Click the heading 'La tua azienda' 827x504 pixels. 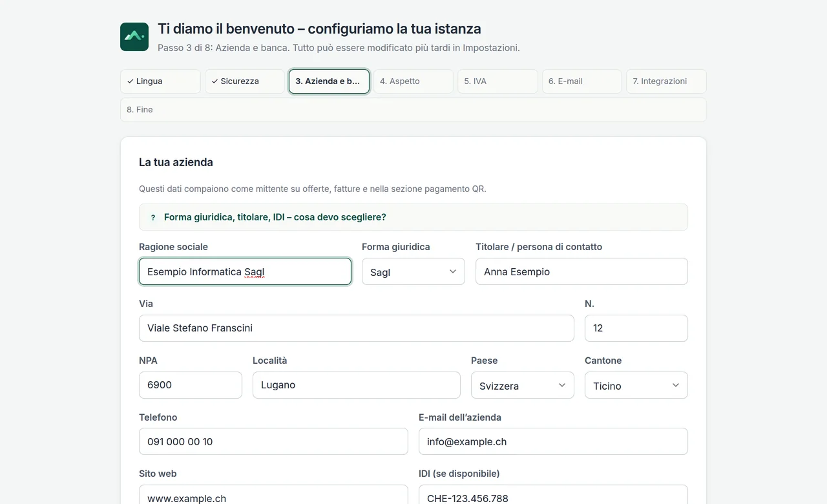tap(176, 162)
